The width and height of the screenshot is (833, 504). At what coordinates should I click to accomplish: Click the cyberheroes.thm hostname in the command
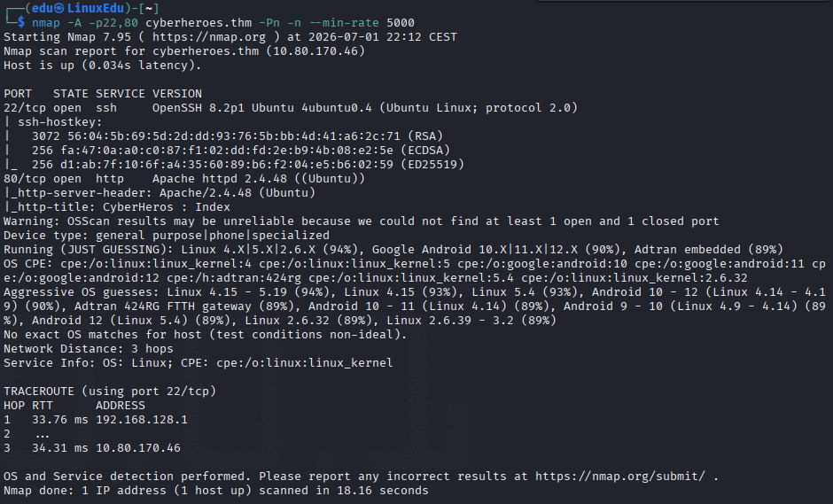point(199,23)
